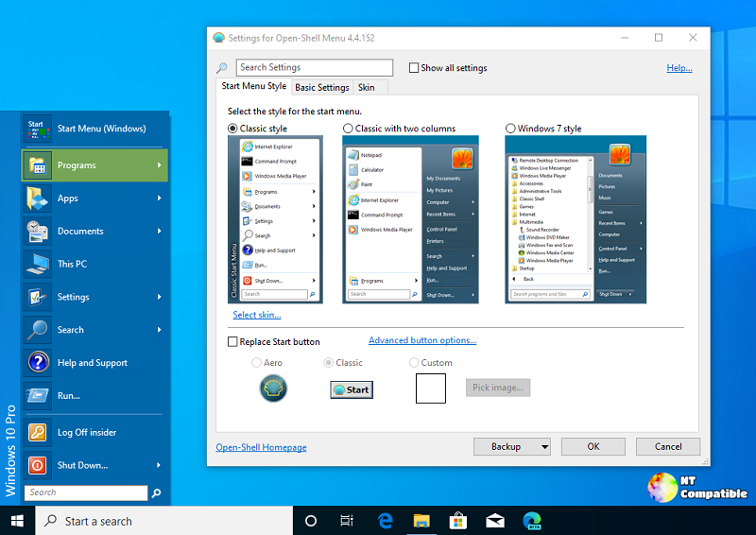Open File Explorer from the taskbar
756x535 pixels.
pos(421,521)
